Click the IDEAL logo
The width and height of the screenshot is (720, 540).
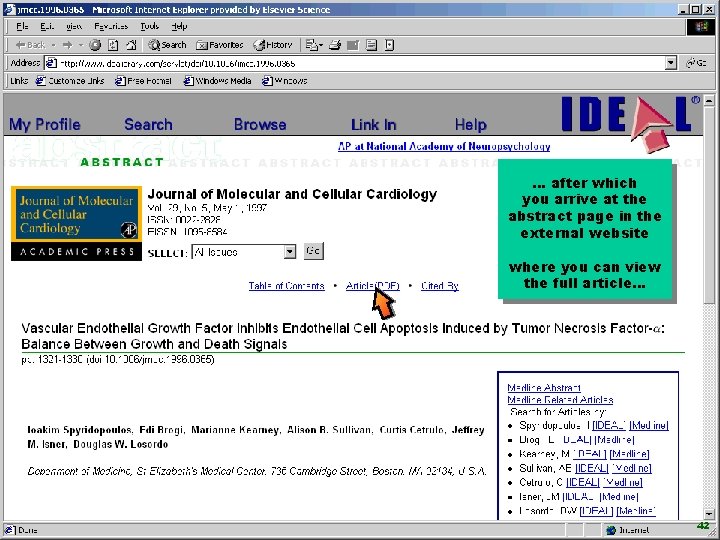click(x=630, y=122)
